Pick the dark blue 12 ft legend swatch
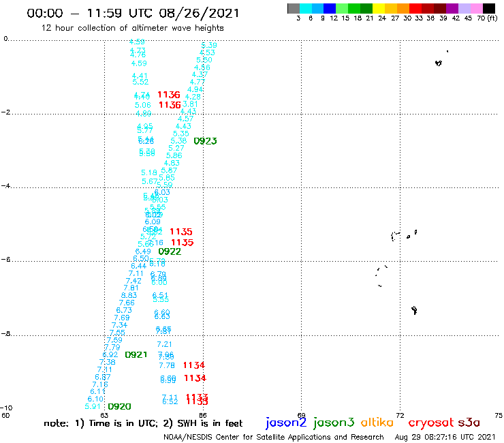 tap(330, 8)
